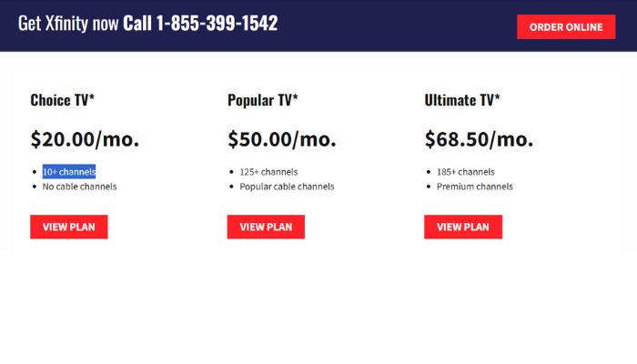Viewport: 637px width, 364px height.
Task: Click the '185+ channels' list item
Action: 466,172
